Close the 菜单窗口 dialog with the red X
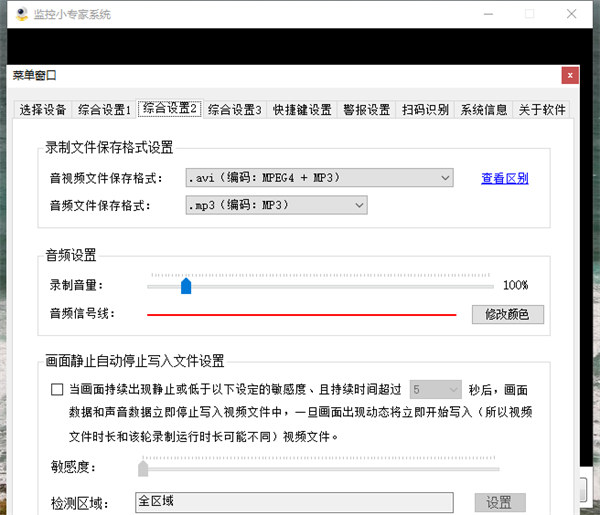The height and width of the screenshot is (515, 600). click(570, 75)
